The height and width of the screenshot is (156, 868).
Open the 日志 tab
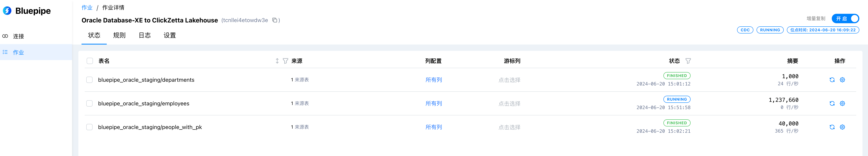[x=145, y=35]
